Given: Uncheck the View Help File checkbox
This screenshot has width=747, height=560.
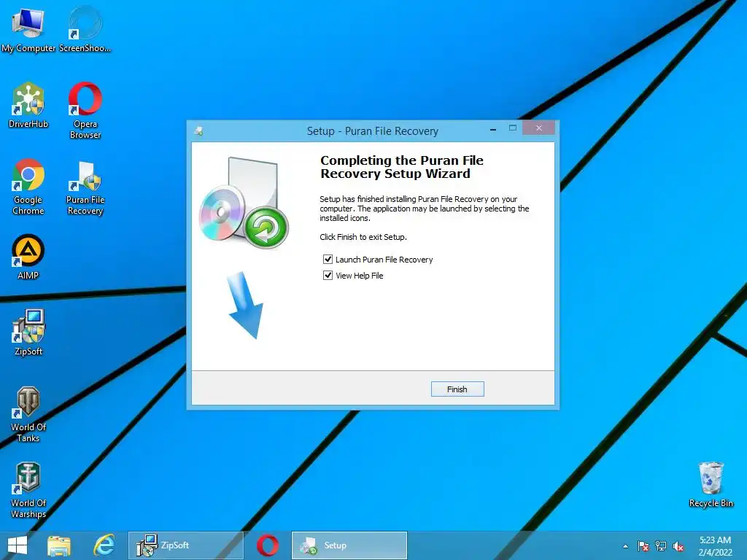Looking at the screenshot, I should (x=328, y=275).
